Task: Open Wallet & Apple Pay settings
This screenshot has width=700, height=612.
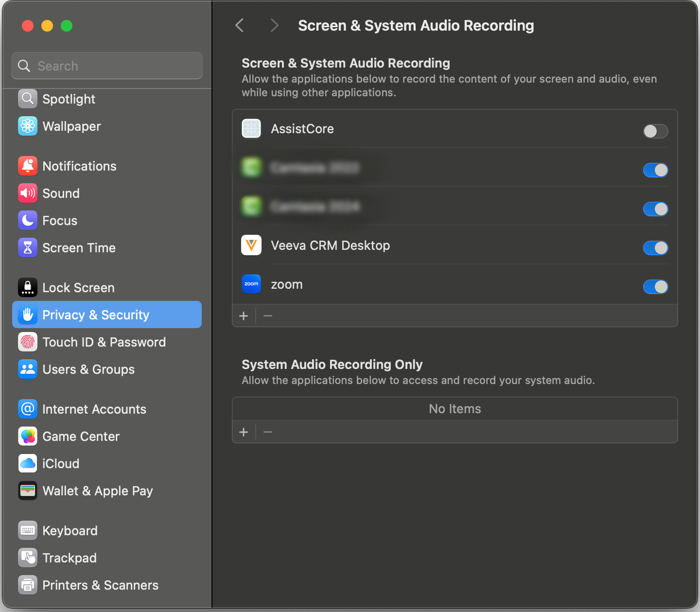Action: tap(97, 491)
